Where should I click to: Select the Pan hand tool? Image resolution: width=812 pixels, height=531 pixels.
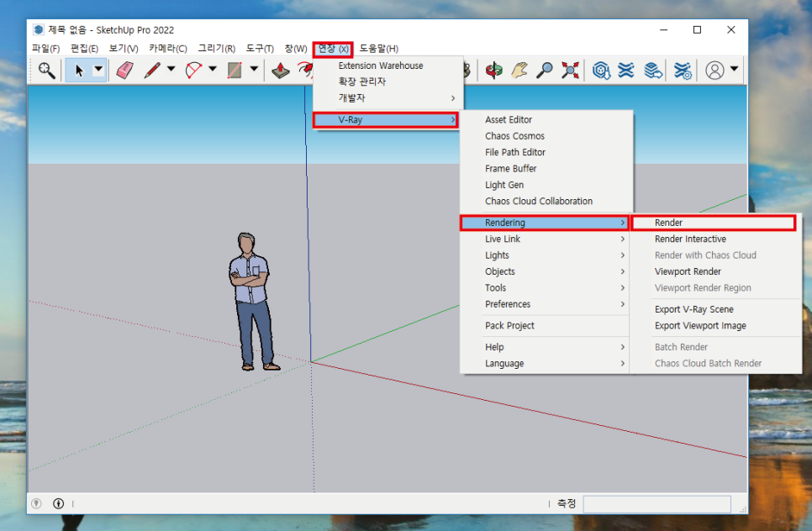[x=519, y=70]
